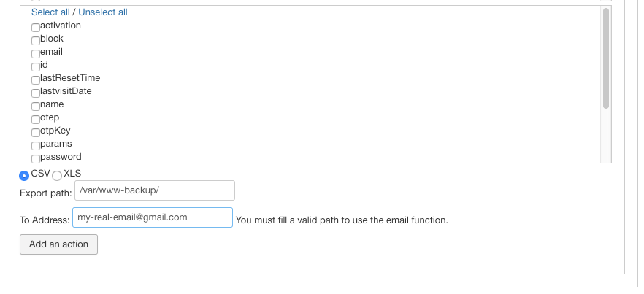Click the Unselect all link

coord(103,12)
